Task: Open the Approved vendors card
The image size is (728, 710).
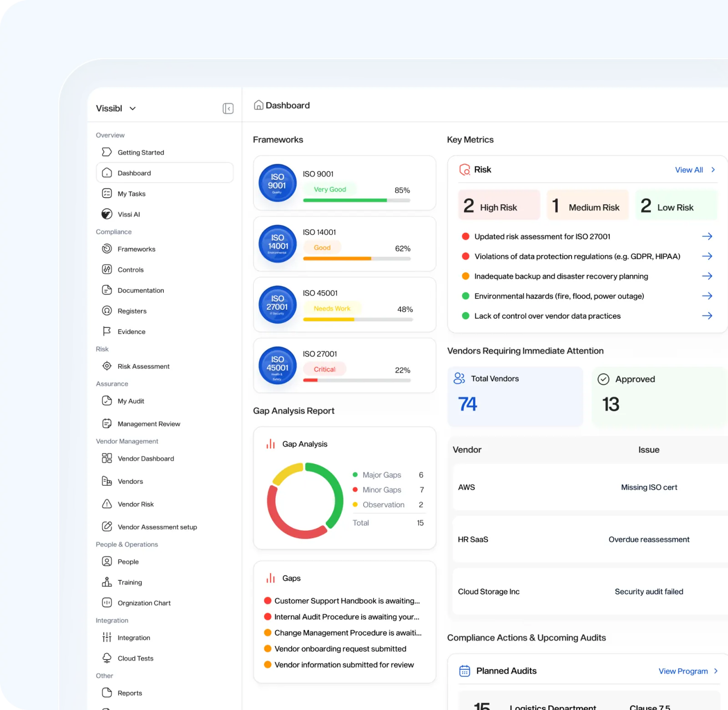Action: click(659, 397)
